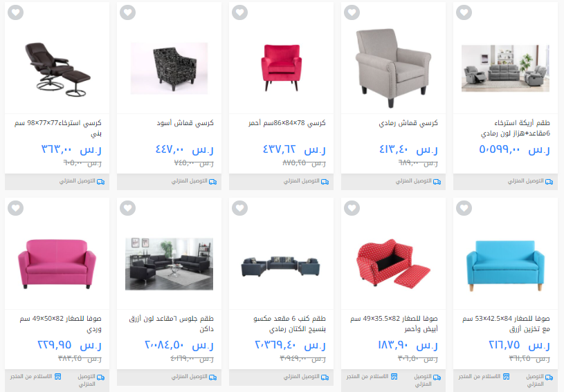564x392 pixels.
Task: Open title of 6-seat linen grey sofa set
Action: [x=289, y=324]
